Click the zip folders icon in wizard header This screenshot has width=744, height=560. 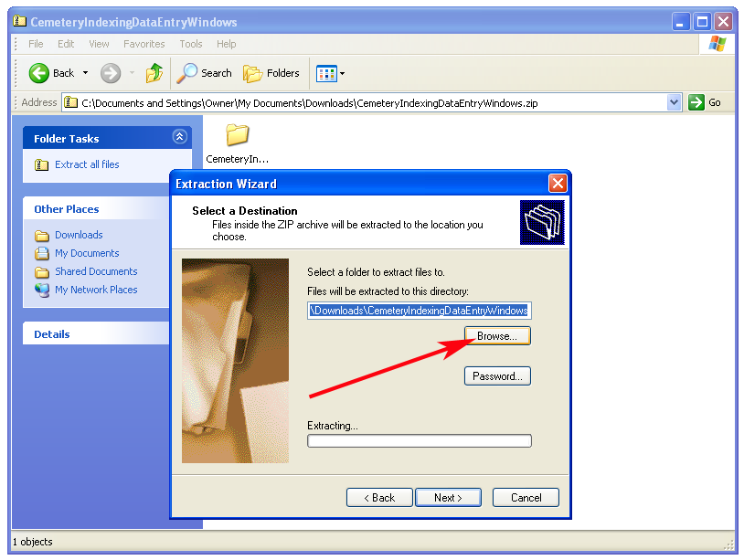click(542, 222)
